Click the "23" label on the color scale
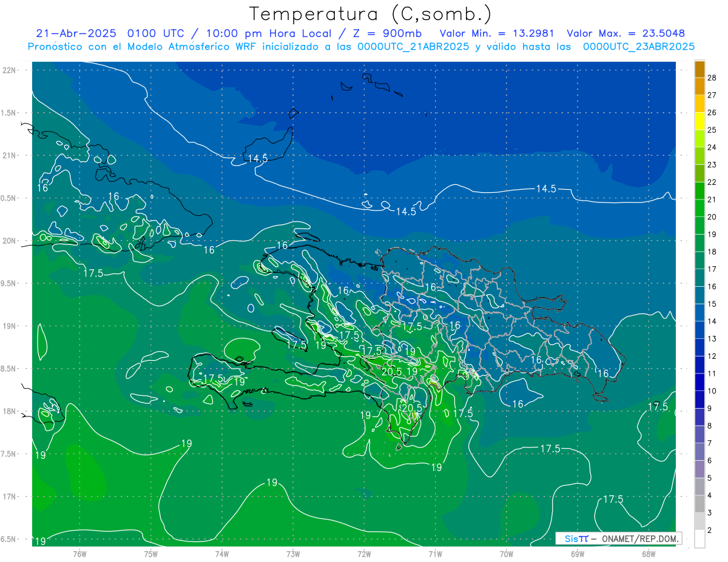 click(x=712, y=164)
